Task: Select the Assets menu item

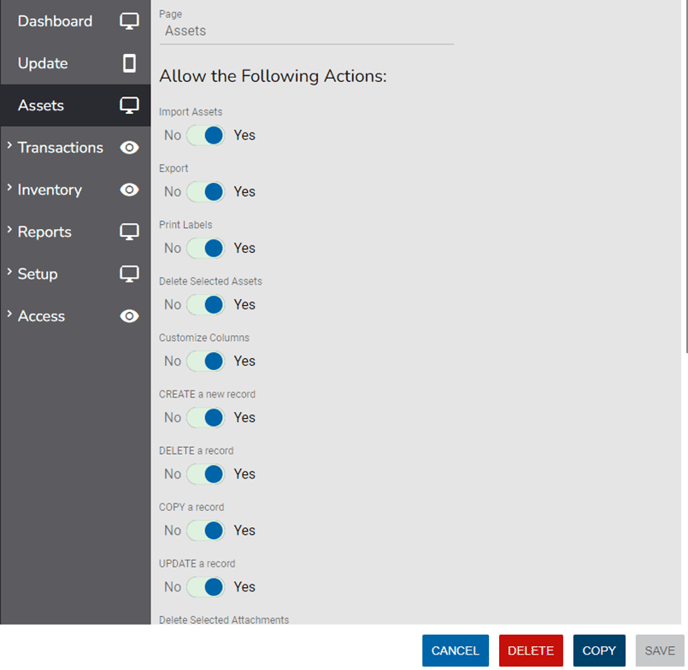Action: [x=75, y=105]
